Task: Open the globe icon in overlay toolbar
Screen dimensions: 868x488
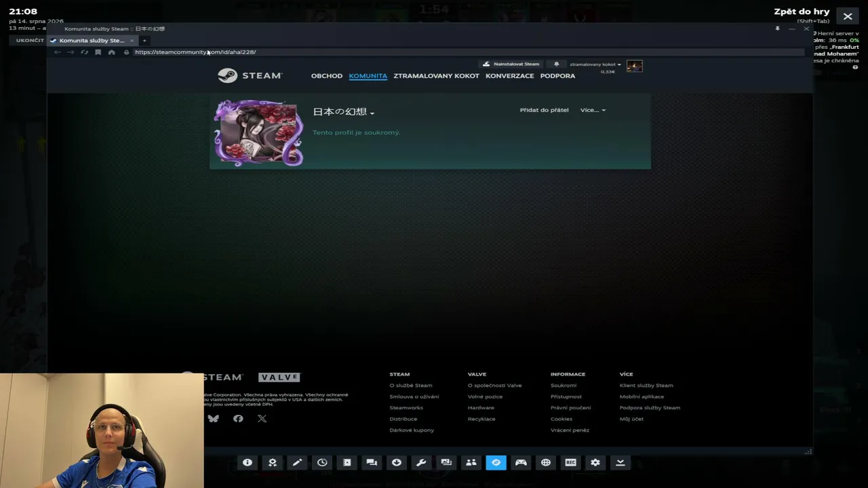Action: tap(545, 462)
